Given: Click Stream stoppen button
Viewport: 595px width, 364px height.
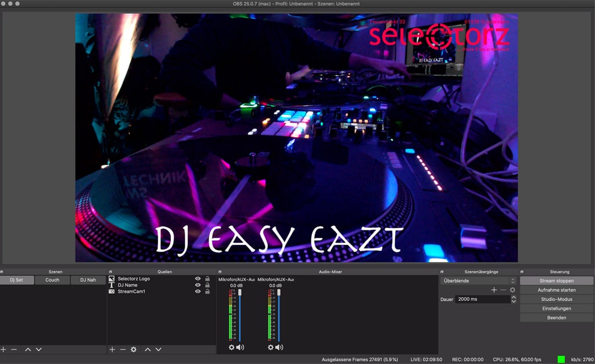Looking at the screenshot, I should pyautogui.click(x=556, y=281).
